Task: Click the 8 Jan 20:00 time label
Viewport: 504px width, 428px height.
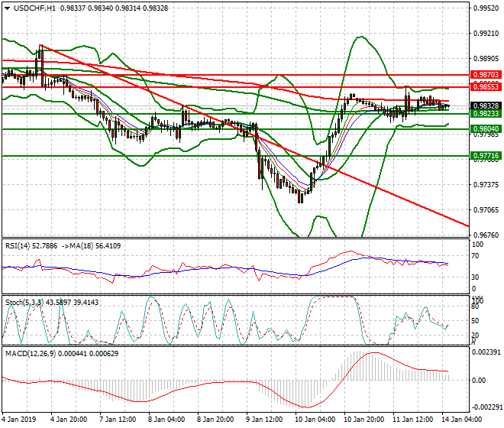Action: click(x=215, y=420)
